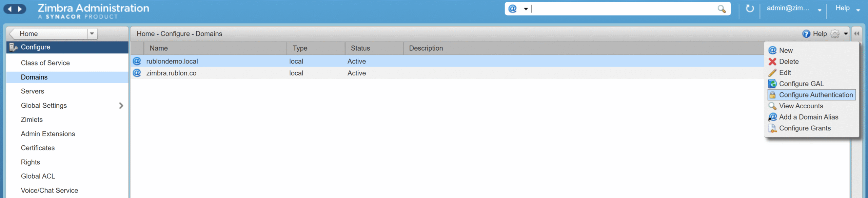Click the back navigation arrow icon
868x198 pixels.
(10, 9)
